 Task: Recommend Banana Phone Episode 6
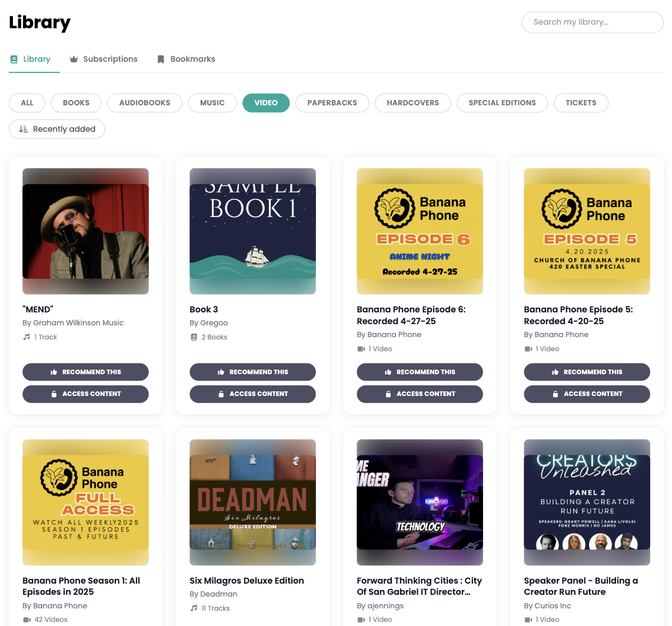[x=420, y=372]
